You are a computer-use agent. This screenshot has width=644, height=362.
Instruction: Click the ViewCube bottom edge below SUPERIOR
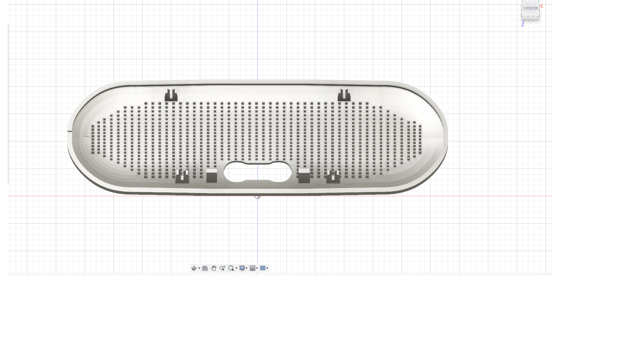530,18
